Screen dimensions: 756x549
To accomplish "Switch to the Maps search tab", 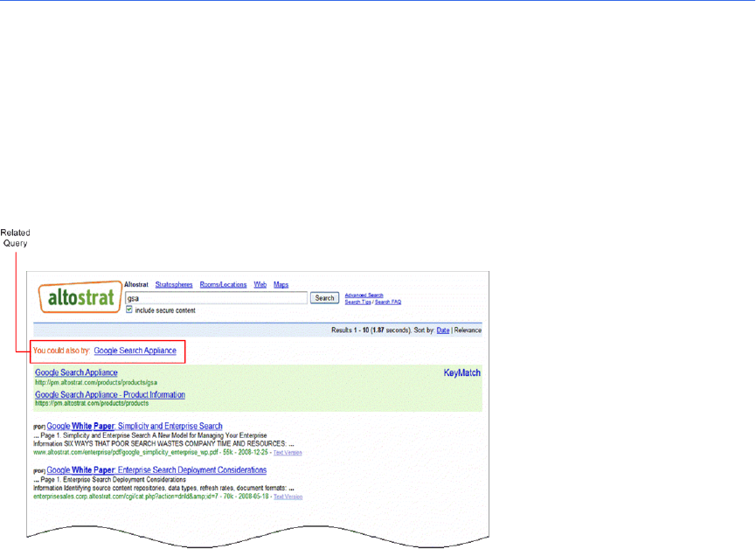I will tap(281, 285).
